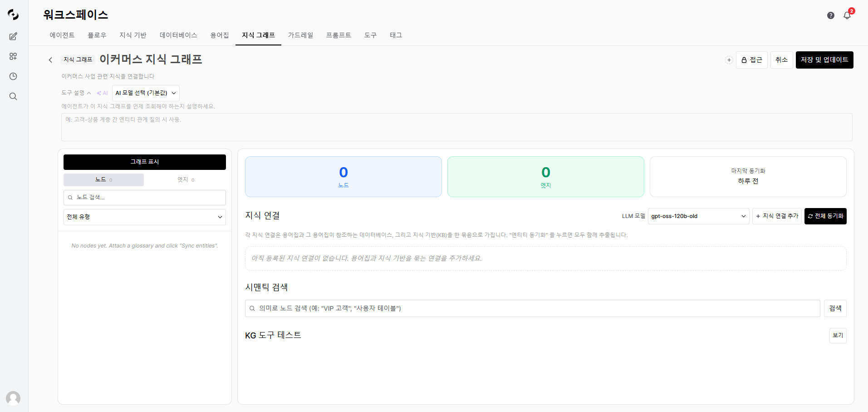The width and height of the screenshot is (868, 412).
Task: Focus the 노드 검색 input field
Action: (x=145, y=198)
